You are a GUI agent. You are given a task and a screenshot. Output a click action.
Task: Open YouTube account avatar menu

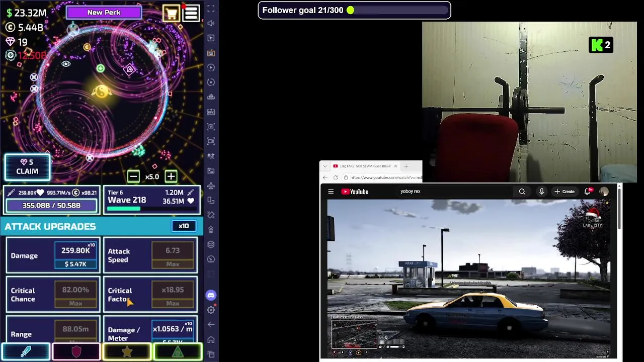(x=604, y=192)
